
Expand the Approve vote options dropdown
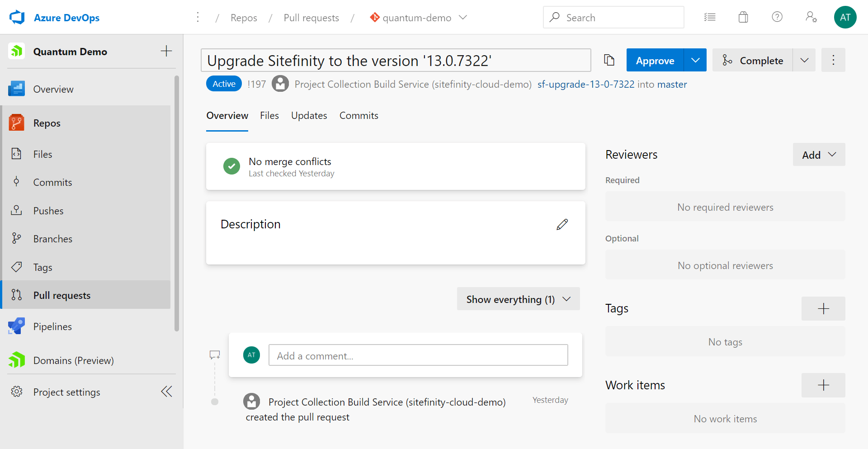pyautogui.click(x=695, y=60)
